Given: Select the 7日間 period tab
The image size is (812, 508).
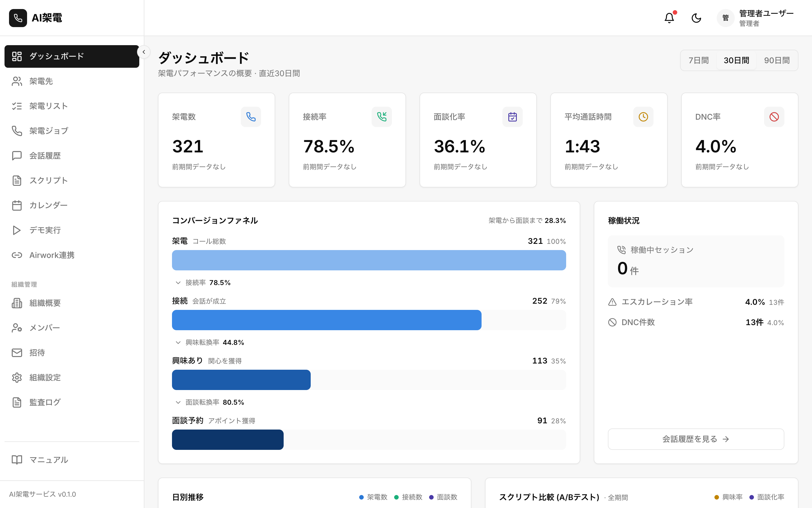Looking at the screenshot, I should coord(699,60).
